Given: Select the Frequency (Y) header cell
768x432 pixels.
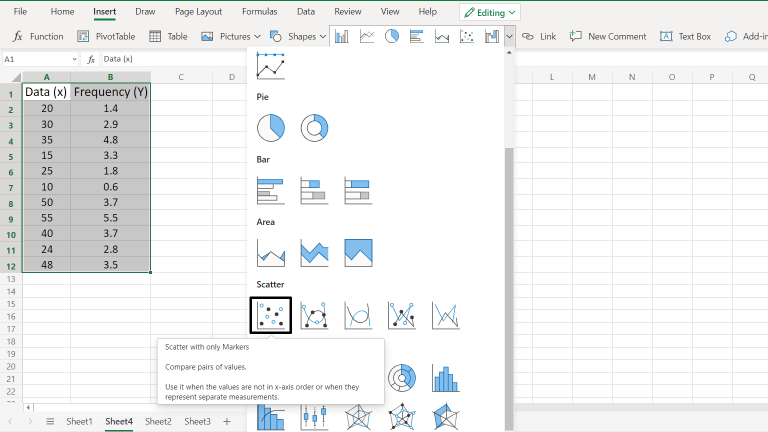Looking at the screenshot, I should tap(111, 92).
